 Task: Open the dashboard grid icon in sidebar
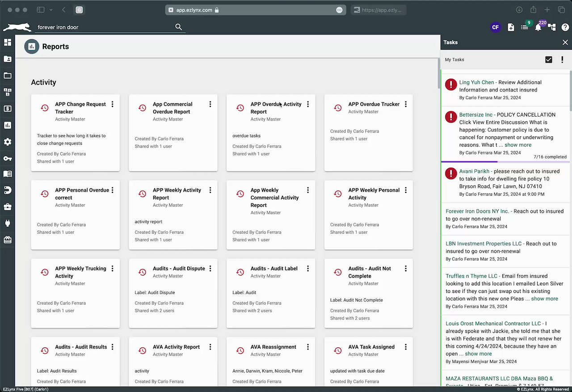7,42
